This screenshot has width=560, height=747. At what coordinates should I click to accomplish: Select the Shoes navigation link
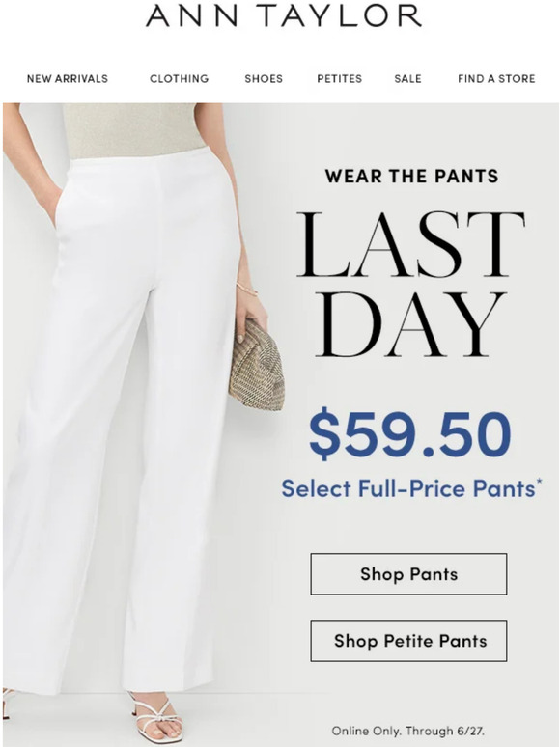[264, 78]
